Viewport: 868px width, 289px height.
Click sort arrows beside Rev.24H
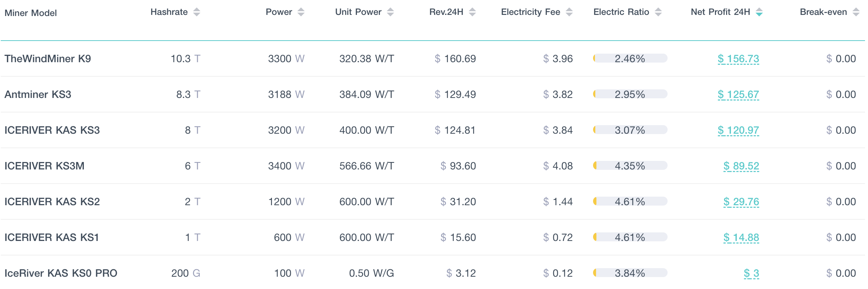pyautogui.click(x=472, y=12)
